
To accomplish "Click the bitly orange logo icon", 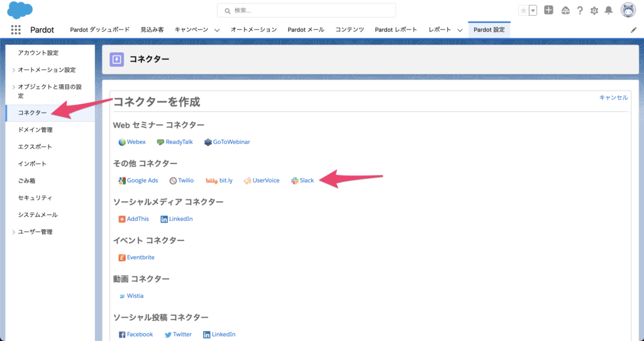I will click(211, 181).
